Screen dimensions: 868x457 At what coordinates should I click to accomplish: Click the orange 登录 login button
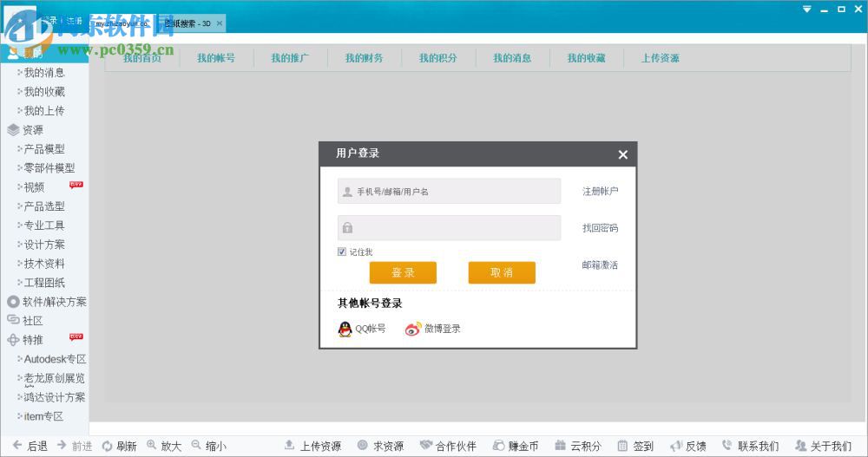pyautogui.click(x=403, y=273)
